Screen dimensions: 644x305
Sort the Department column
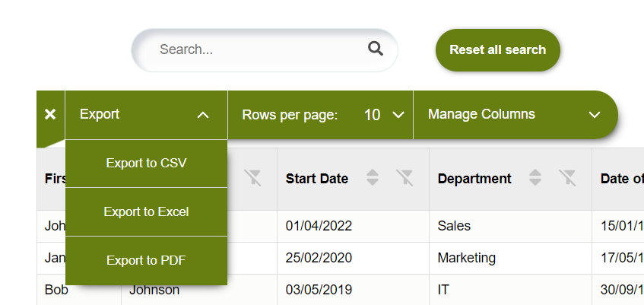point(535,177)
